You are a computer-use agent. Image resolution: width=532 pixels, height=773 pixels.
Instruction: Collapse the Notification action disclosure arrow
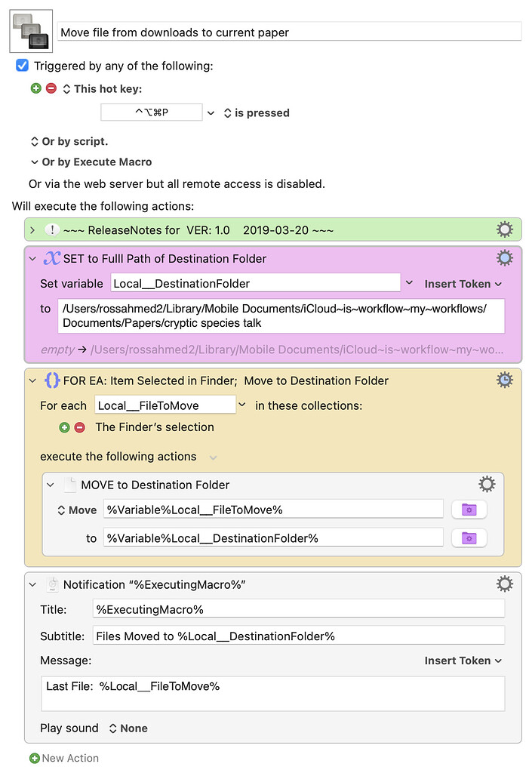pyautogui.click(x=32, y=584)
